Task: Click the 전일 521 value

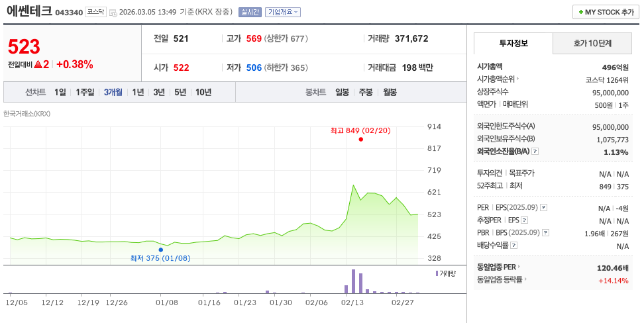Action: [181, 38]
